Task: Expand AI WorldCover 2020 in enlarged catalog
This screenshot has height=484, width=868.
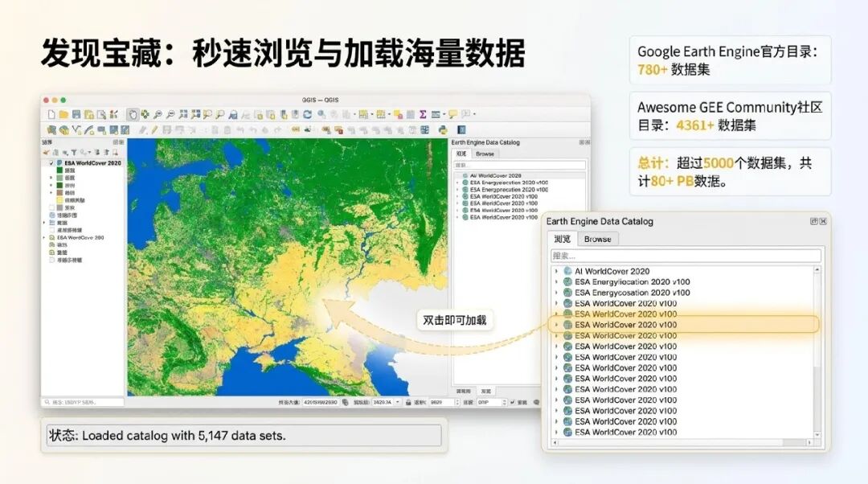Action: coord(556,272)
